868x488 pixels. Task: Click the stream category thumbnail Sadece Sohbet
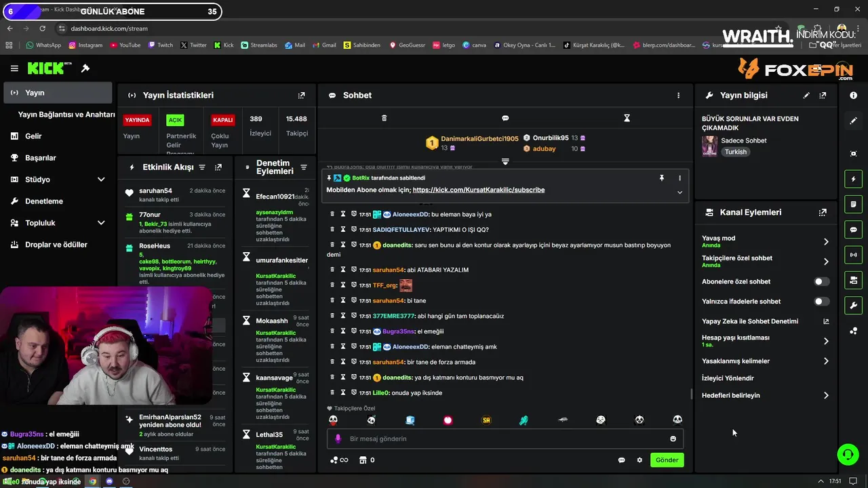point(709,146)
